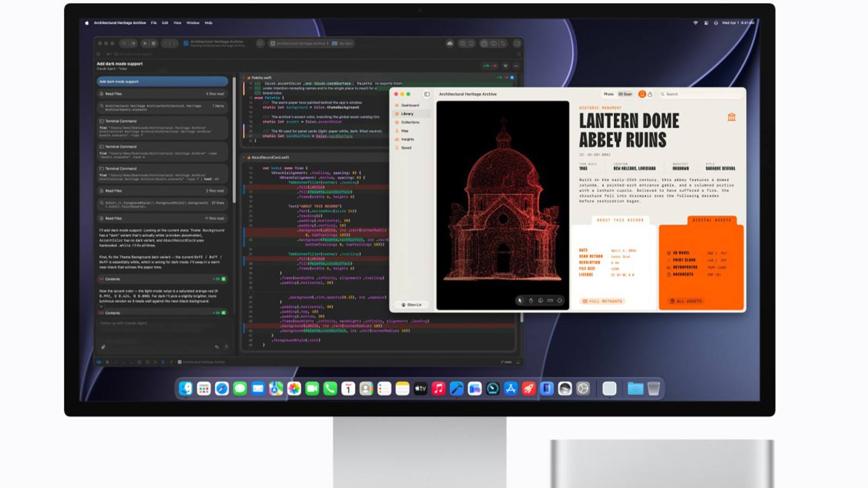This screenshot has height=488, width=868.
Task: Open the more options ellipsis in Xcode
Action: tap(516, 66)
